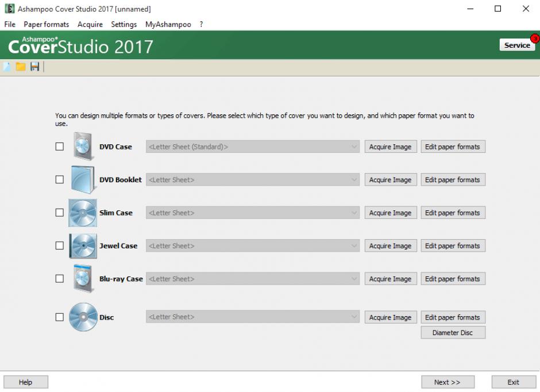
Task: Open the DVD Case paper format dropdown
Action: point(253,147)
